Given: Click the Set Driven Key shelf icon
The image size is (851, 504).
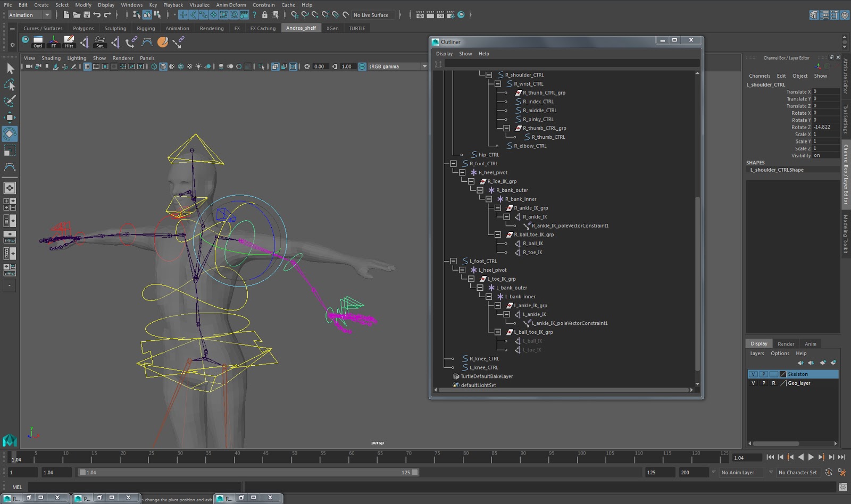Looking at the screenshot, I should (99, 39).
